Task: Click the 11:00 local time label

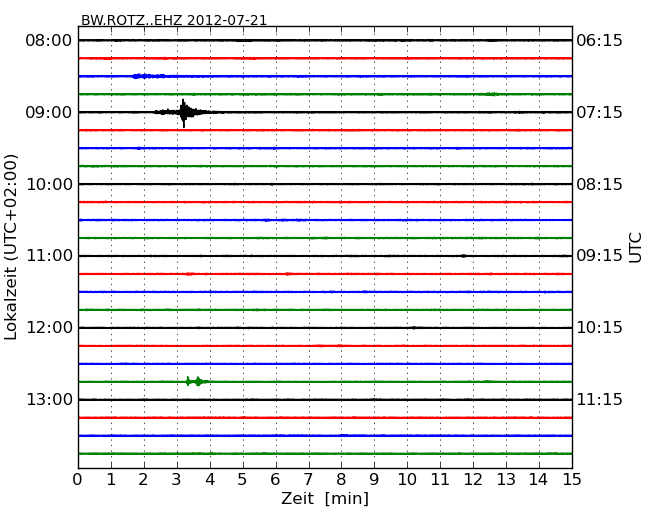Action: [49, 256]
